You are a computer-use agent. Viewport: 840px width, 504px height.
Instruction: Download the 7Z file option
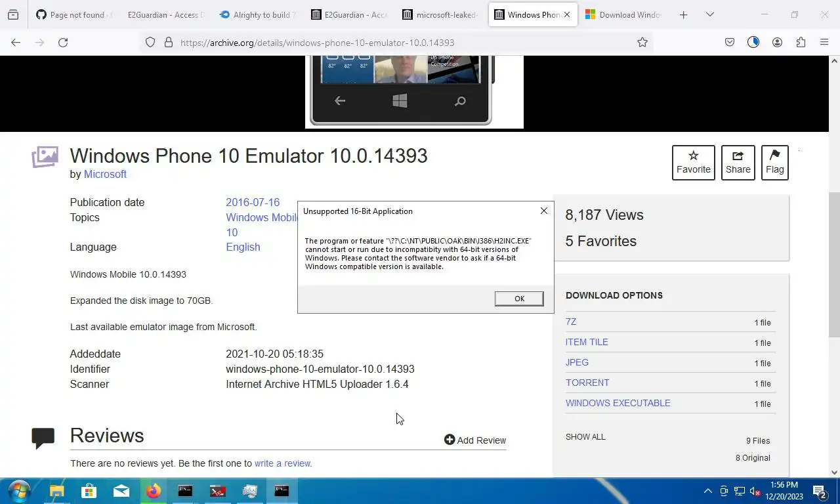tap(571, 322)
